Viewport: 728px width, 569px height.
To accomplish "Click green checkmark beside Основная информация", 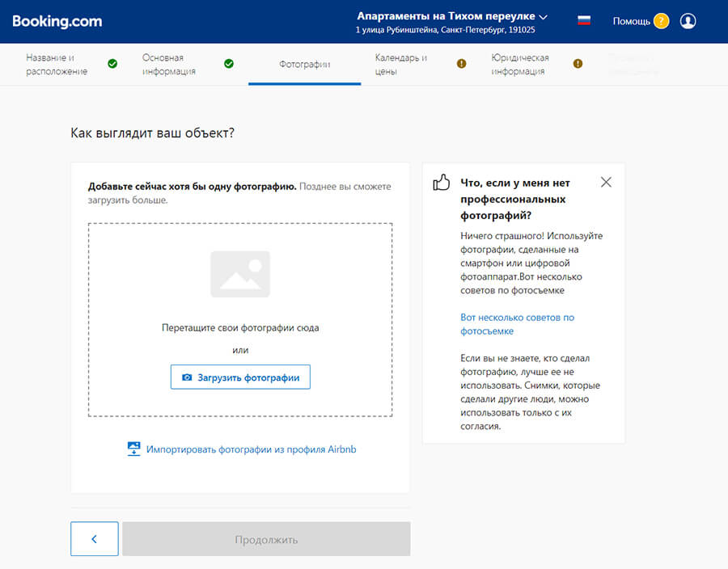I will click(x=229, y=64).
